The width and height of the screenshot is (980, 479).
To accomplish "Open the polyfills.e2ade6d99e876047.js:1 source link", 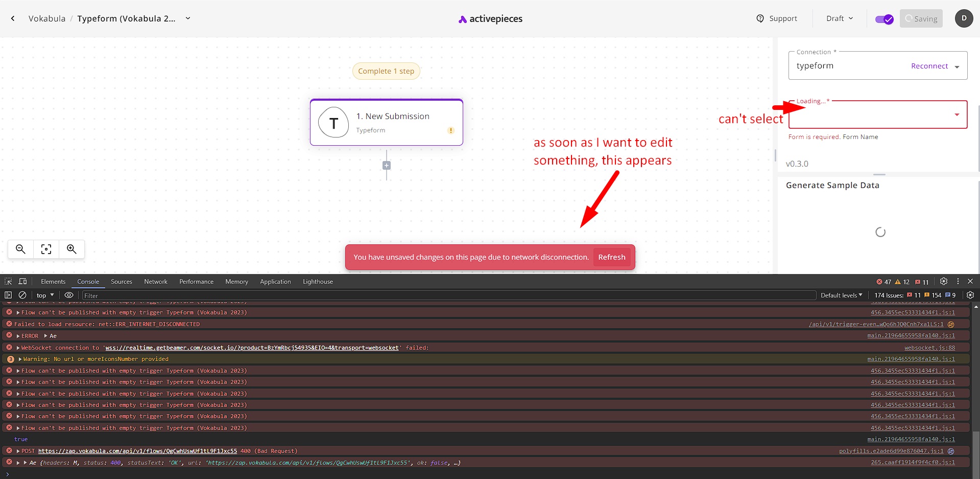I will tap(891, 451).
